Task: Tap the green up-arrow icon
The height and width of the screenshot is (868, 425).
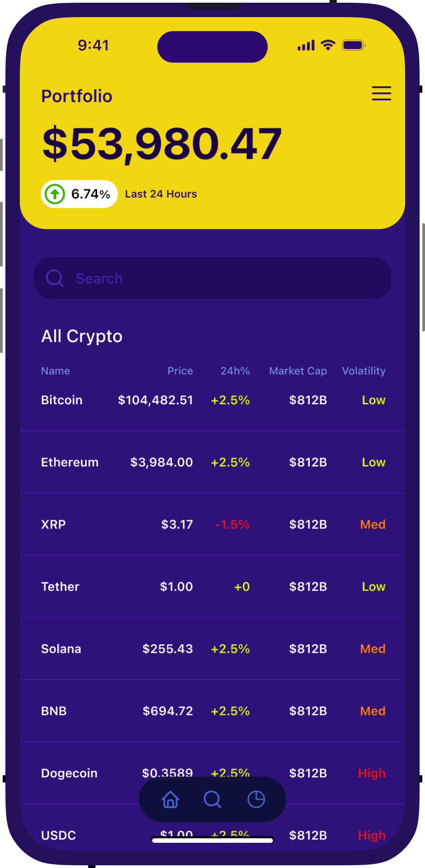Action: click(55, 194)
